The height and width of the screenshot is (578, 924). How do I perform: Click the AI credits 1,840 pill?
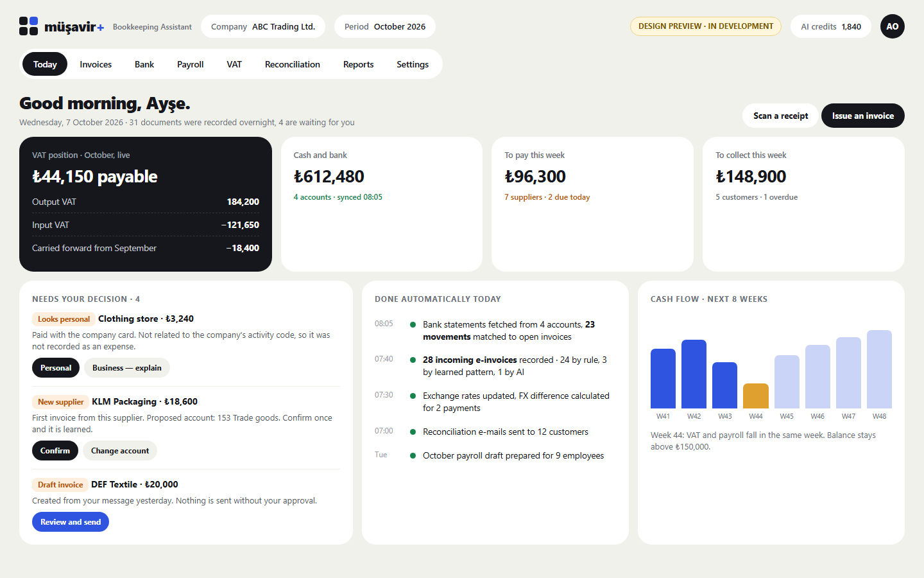[x=831, y=26]
